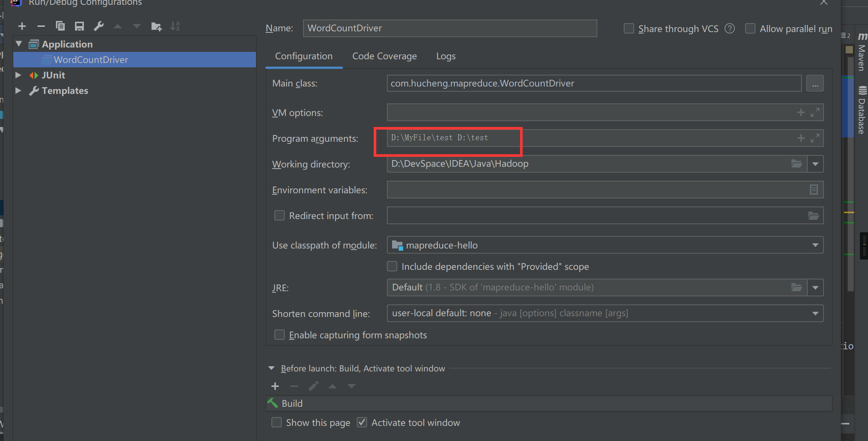The height and width of the screenshot is (441, 868).
Task: Expand the VM options field
Action: click(815, 112)
